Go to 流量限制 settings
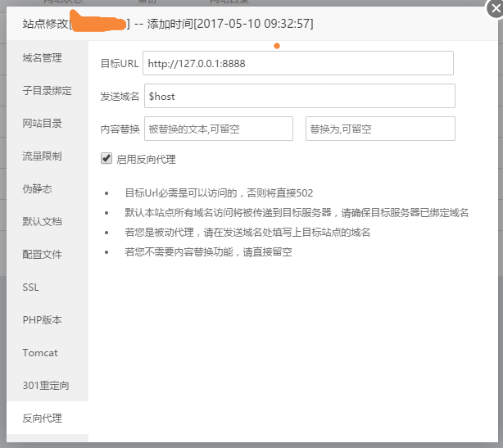Viewport: 503px width, 448px height. [43, 156]
